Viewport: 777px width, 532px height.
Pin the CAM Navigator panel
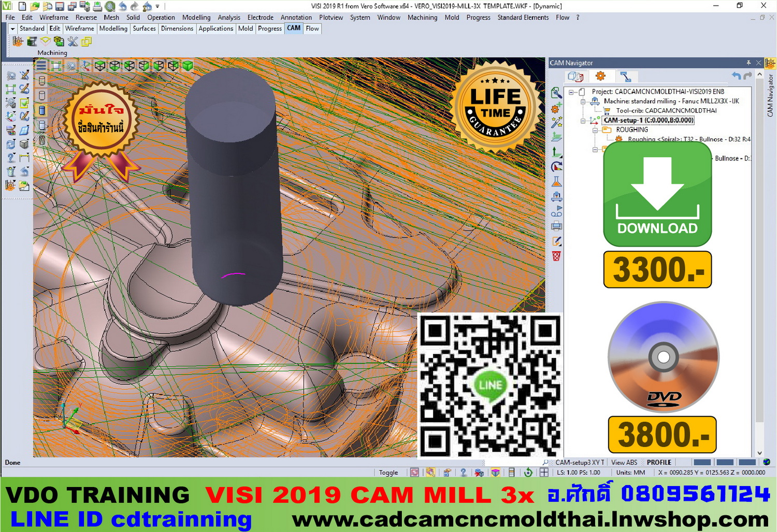click(749, 63)
